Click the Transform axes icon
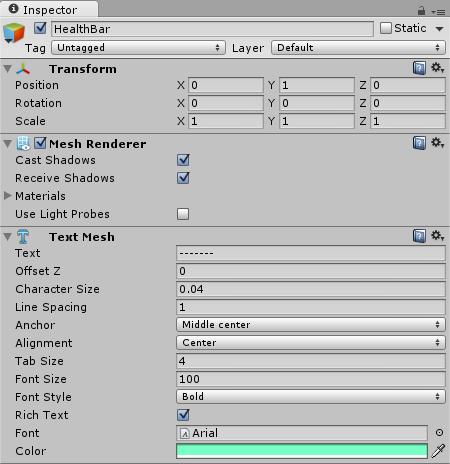 23,69
